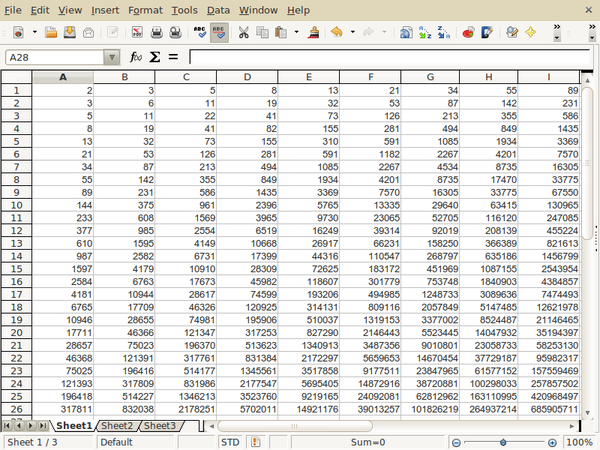
Task: Click the Sort Descending icon
Action: tap(443, 33)
